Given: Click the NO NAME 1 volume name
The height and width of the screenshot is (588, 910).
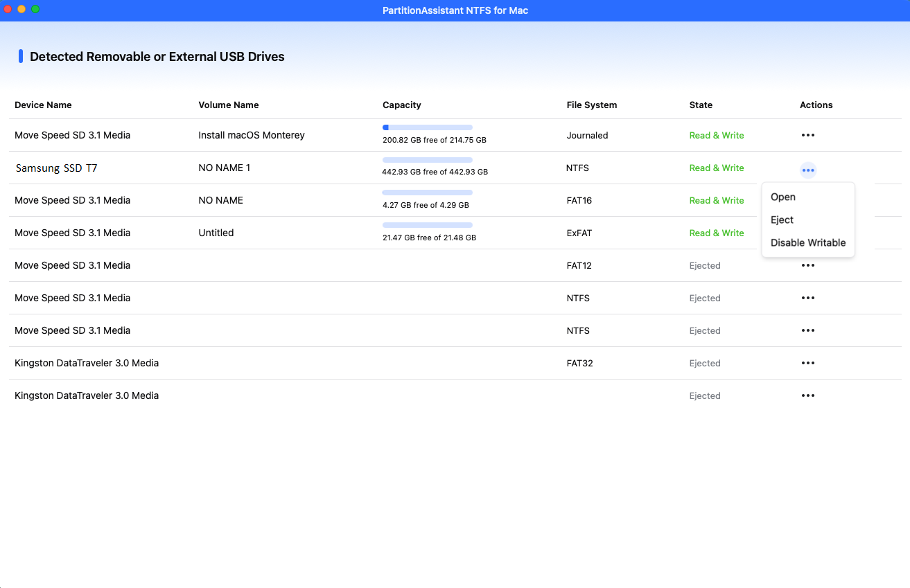Looking at the screenshot, I should [x=223, y=168].
